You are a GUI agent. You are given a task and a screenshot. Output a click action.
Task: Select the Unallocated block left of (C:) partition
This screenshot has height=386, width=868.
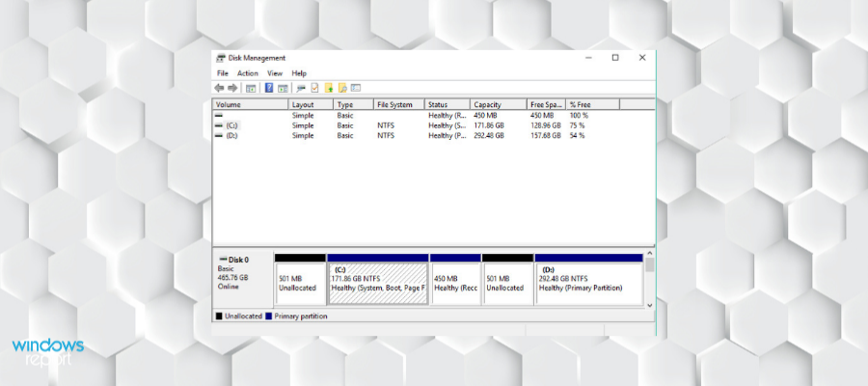300,280
